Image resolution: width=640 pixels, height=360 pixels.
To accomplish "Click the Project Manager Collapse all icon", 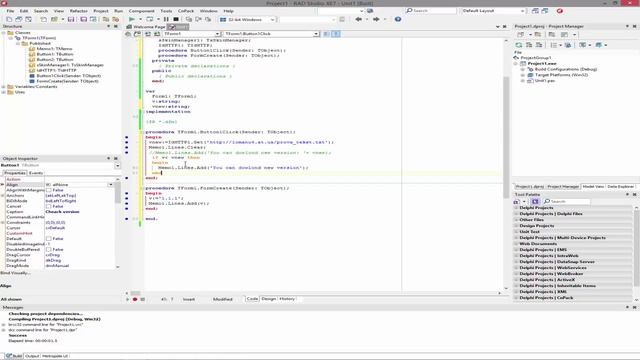I will pos(539,45).
